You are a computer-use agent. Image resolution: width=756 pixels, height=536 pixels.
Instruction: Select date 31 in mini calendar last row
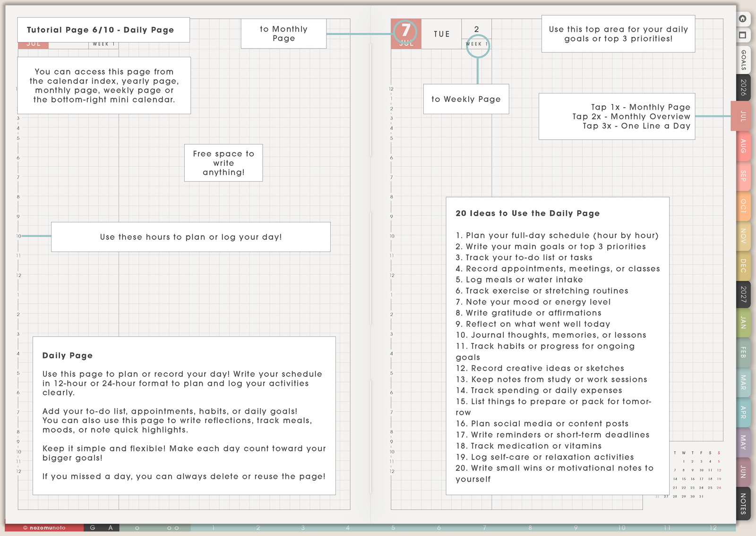point(701,496)
